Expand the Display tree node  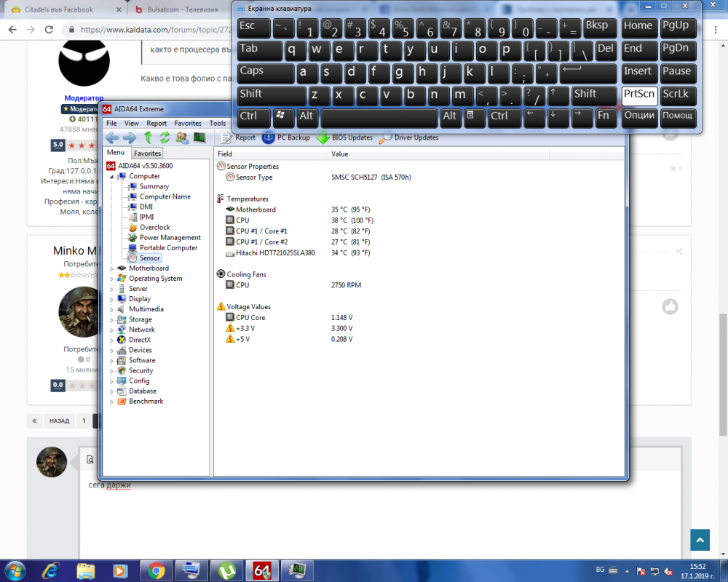point(111,299)
